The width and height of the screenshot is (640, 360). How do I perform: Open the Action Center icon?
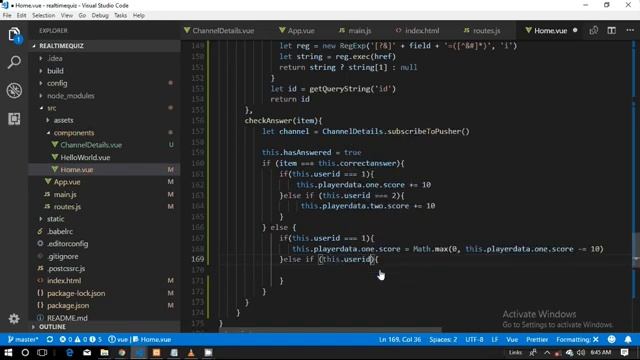[624, 353]
